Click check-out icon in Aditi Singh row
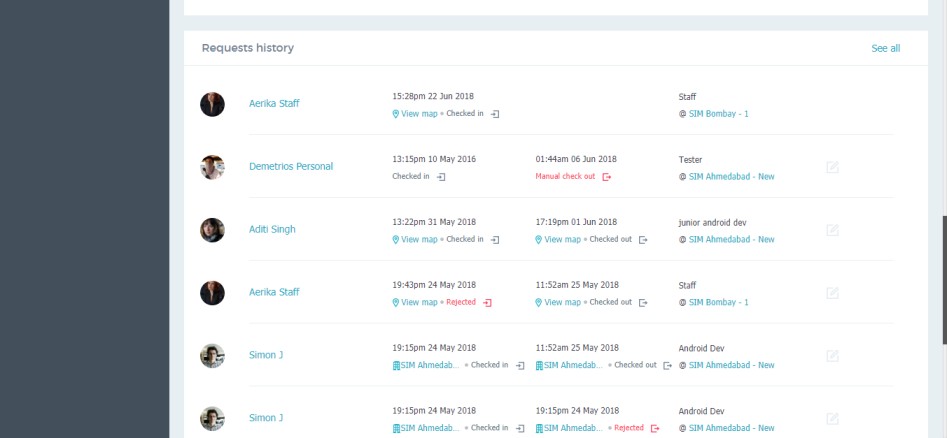The width and height of the screenshot is (947, 438). coord(643,240)
